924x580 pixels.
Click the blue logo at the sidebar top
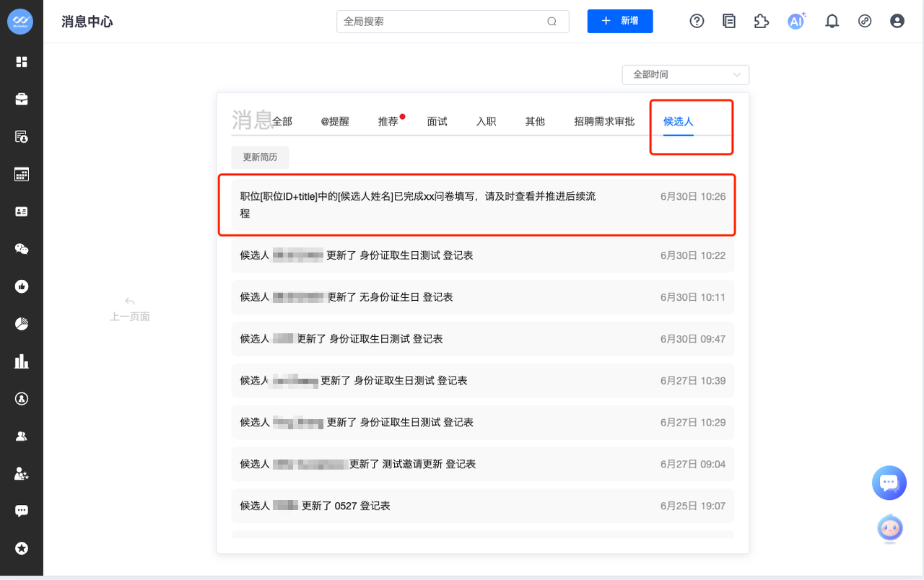(x=21, y=21)
